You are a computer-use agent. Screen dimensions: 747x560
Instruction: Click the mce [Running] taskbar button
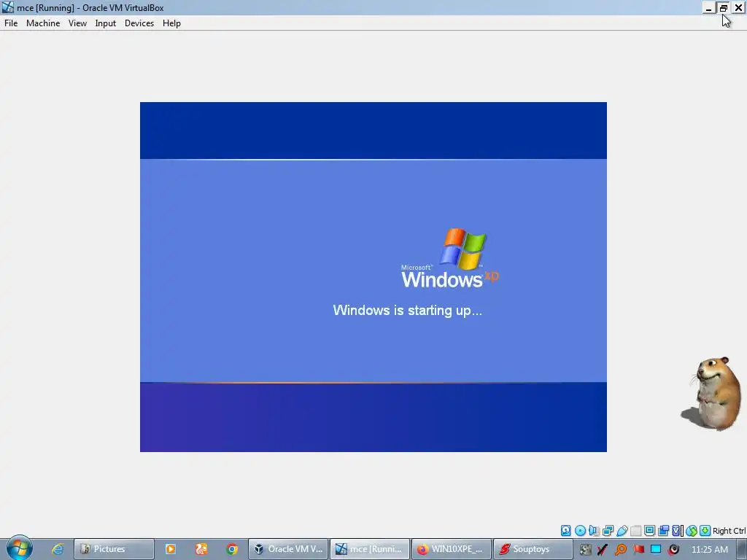(x=370, y=549)
